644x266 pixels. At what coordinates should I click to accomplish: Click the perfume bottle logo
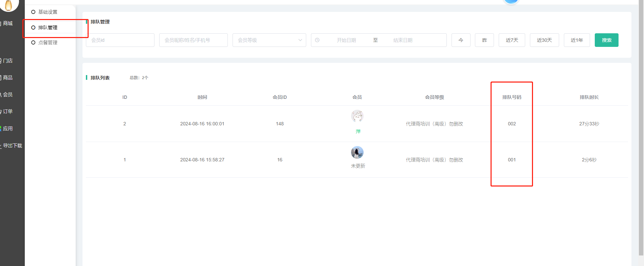[x=8, y=5]
